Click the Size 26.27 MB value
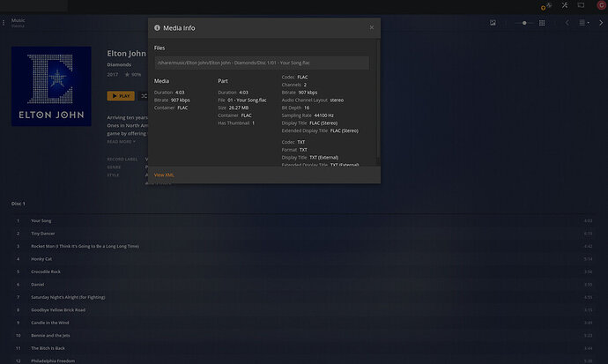Image resolution: width=608 pixels, height=364 pixels. pos(239,108)
